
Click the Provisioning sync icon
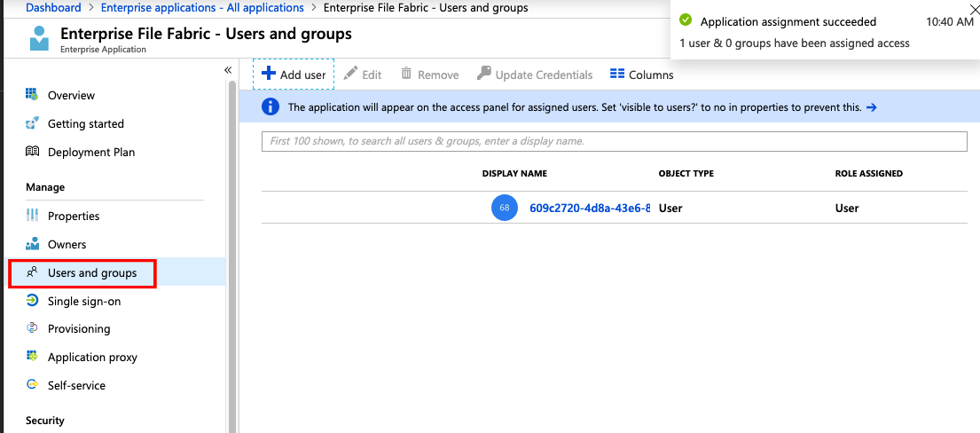click(x=32, y=328)
